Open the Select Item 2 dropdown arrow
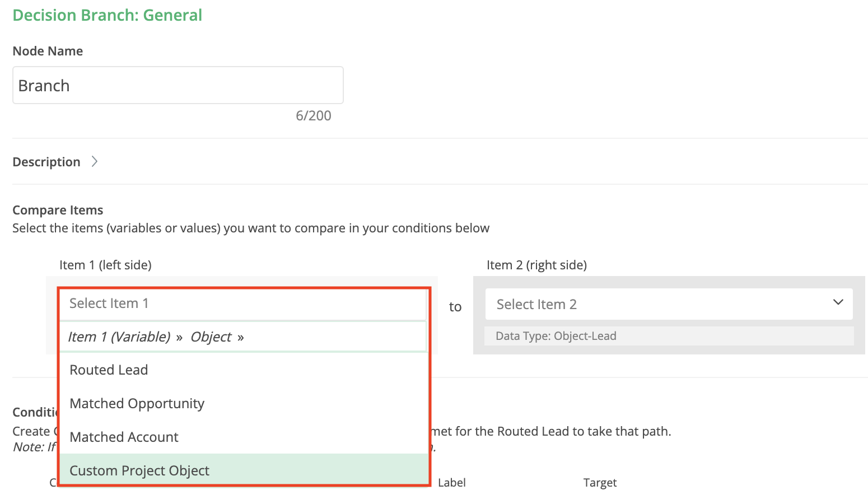Viewport: 868px width, 495px height. (x=838, y=302)
